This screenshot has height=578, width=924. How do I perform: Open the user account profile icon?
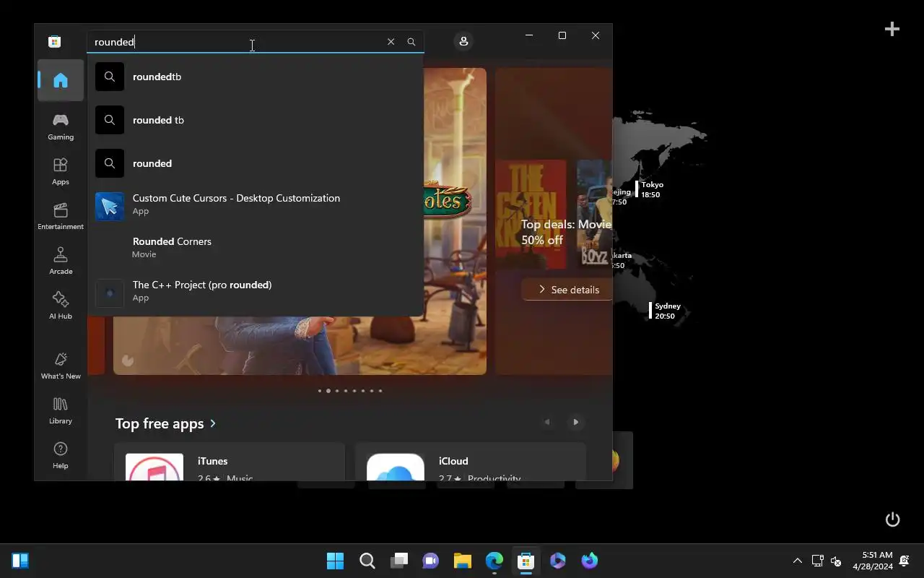(463, 41)
